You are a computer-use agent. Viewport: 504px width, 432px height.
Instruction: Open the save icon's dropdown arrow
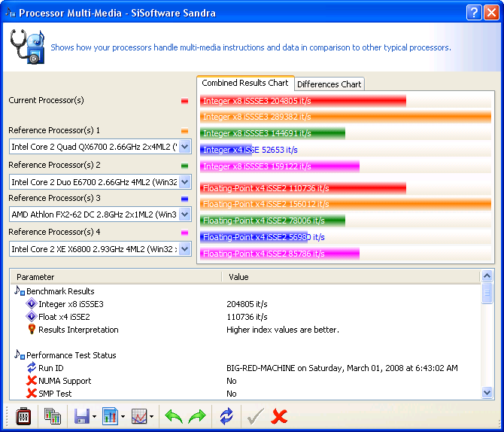click(x=94, y=417)
